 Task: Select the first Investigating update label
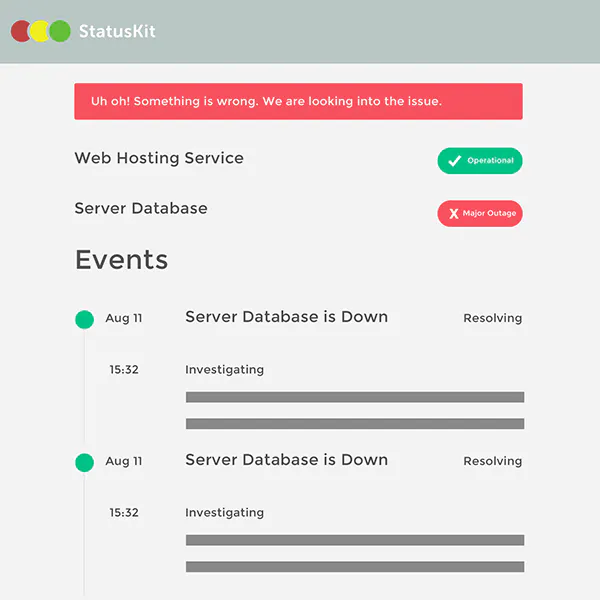tap(225, 370)
